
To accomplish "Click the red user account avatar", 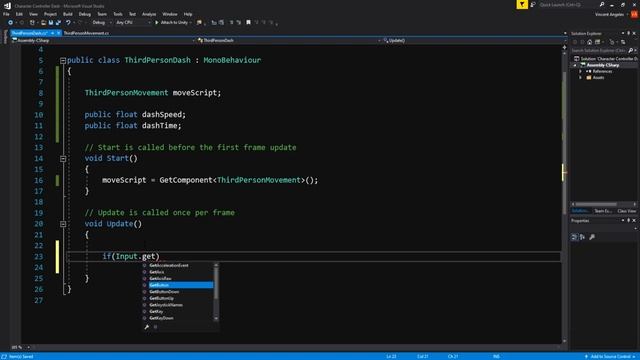I will click(634, 14).
